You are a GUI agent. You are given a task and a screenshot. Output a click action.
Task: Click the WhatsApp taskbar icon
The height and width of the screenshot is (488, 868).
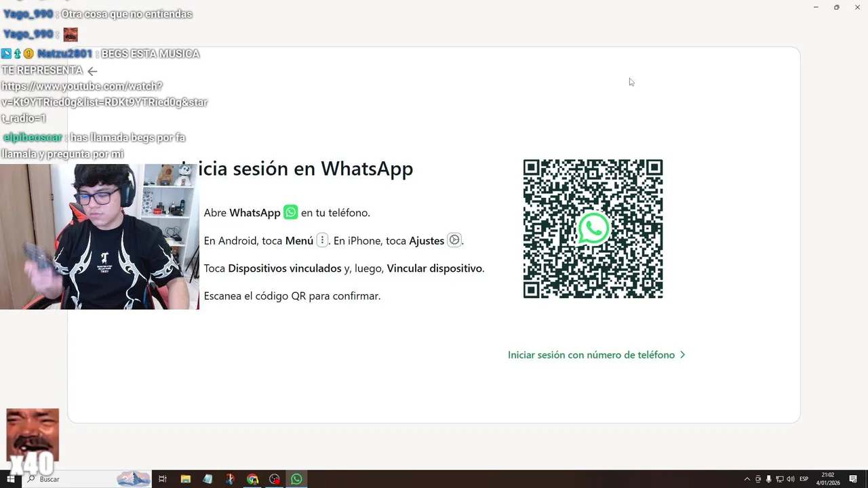pos(296,479)
